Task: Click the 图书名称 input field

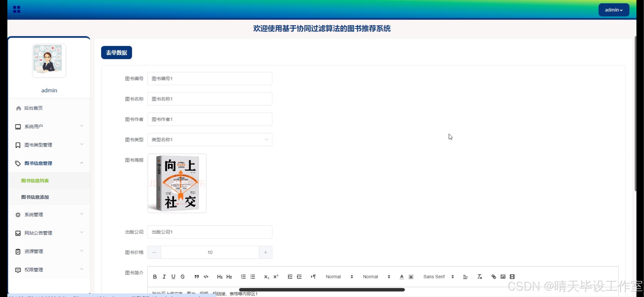Action: point(210,99)
